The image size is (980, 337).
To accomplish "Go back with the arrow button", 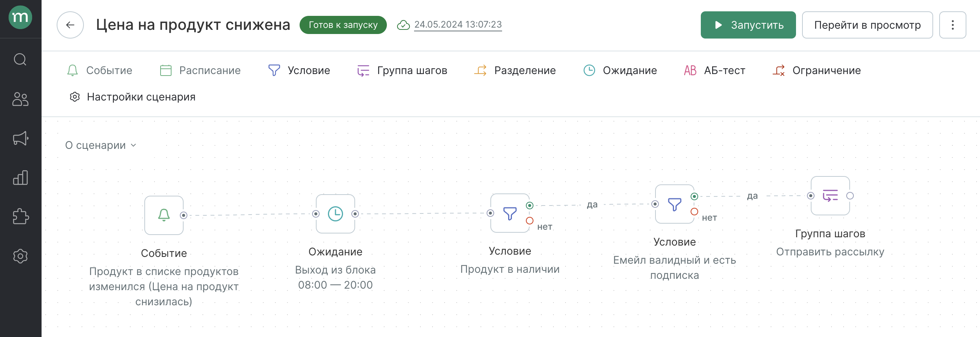I will [70, 25].
